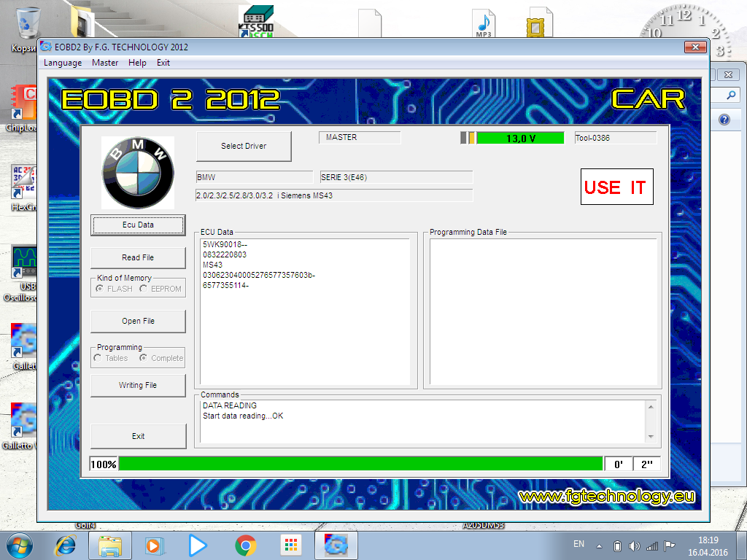The width and height of the screenshot is (747, 560).
Task: Click the green 100% progress bar
Action: (x=360, y=464)
